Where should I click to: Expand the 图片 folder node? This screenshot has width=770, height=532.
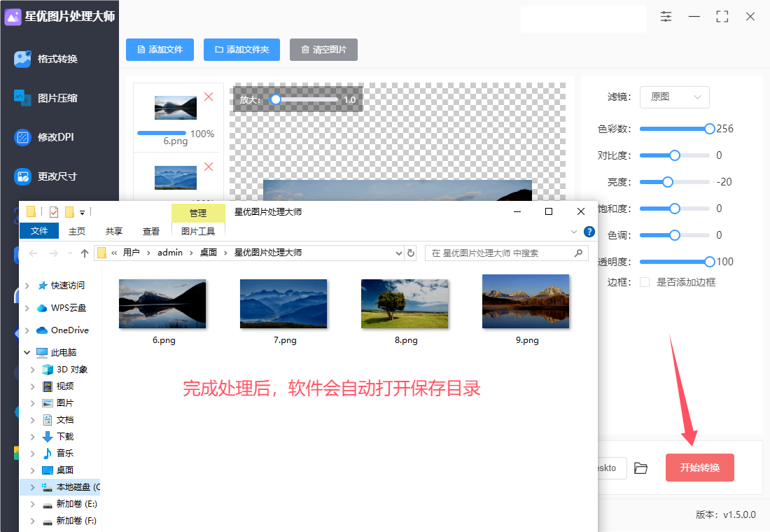[32, 402]
